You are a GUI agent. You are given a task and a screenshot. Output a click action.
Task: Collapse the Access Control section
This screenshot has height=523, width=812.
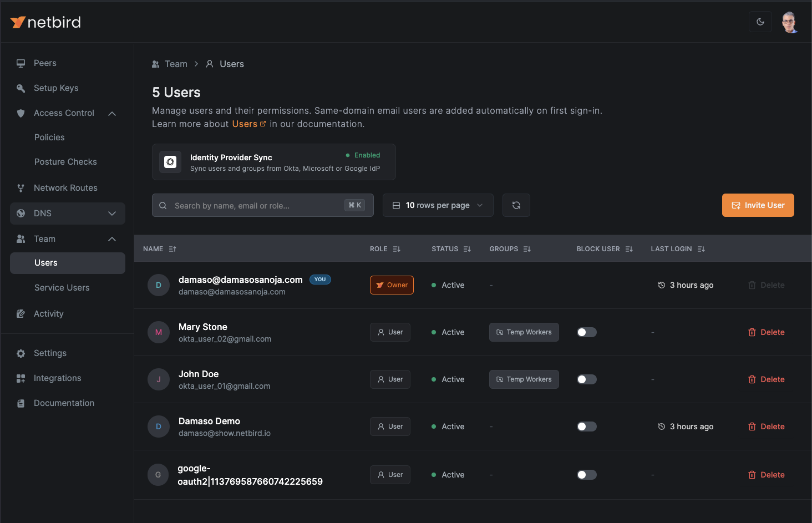[112, 113]
